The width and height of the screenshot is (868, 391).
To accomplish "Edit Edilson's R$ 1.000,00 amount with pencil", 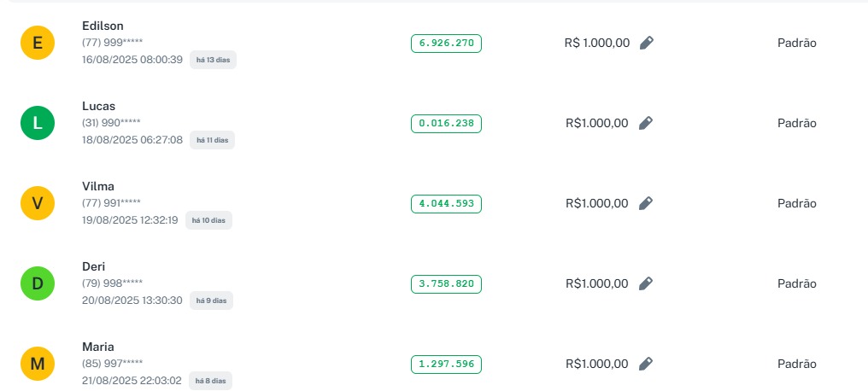I will pos(647,43).
